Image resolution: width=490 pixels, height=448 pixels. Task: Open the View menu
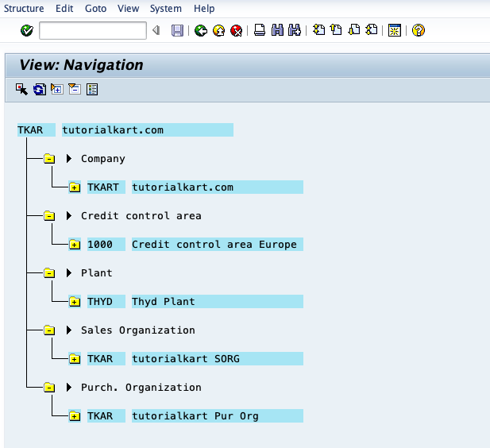[x=128, y=9]
